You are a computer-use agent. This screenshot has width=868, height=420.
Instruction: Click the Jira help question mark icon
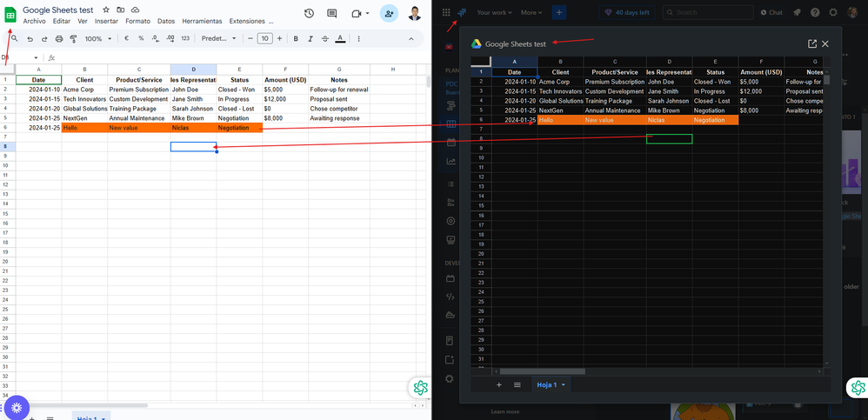point(815,12)
